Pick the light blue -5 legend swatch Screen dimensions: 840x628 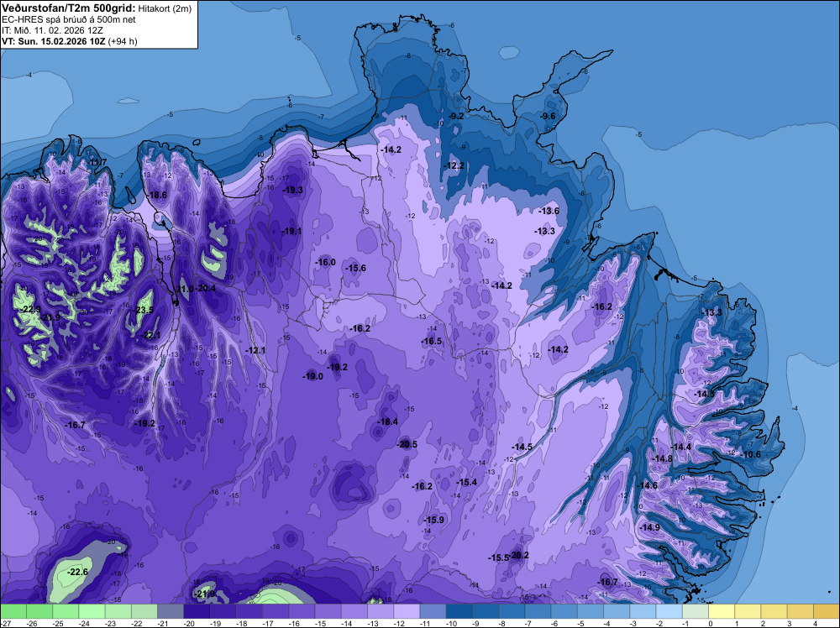tap(591, 611)
